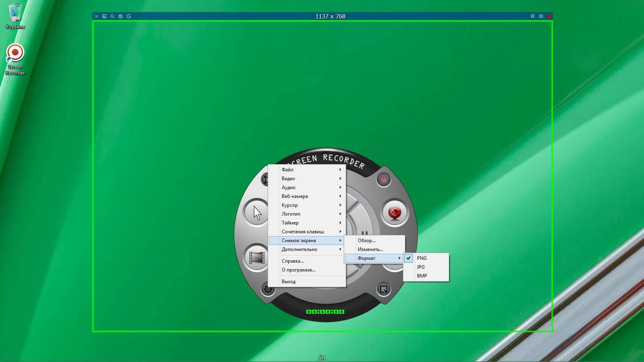The image size is (644, 362).
Task: Click the lock icon in frame bar
Action: click(120, 16)
